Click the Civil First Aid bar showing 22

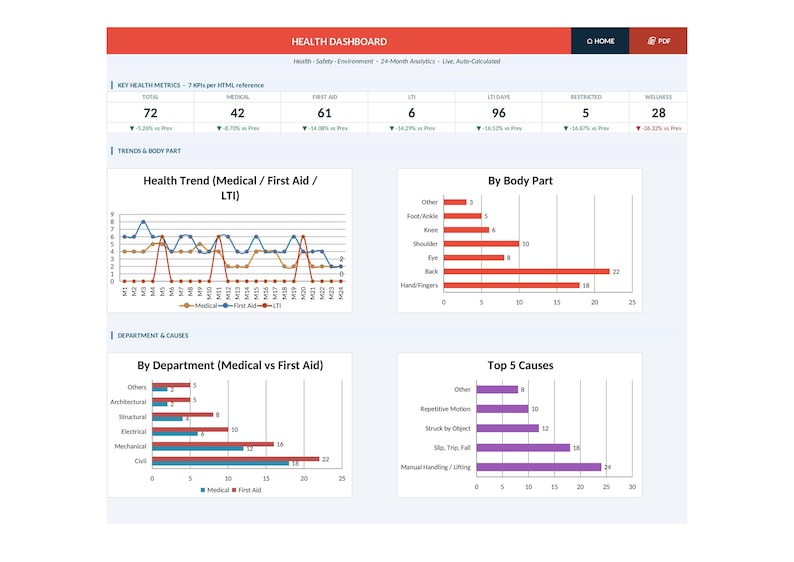[236, 459]
